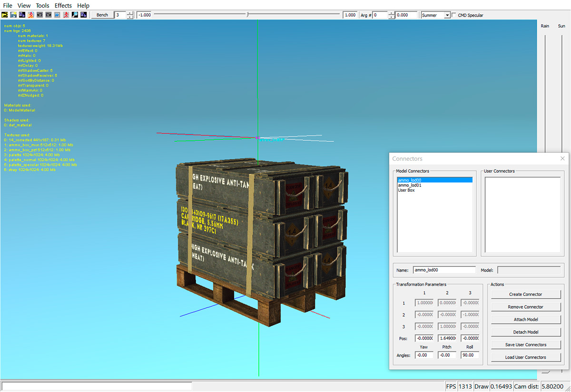Click the Bench button
The image size is (571, 392).
coord(102,15)
